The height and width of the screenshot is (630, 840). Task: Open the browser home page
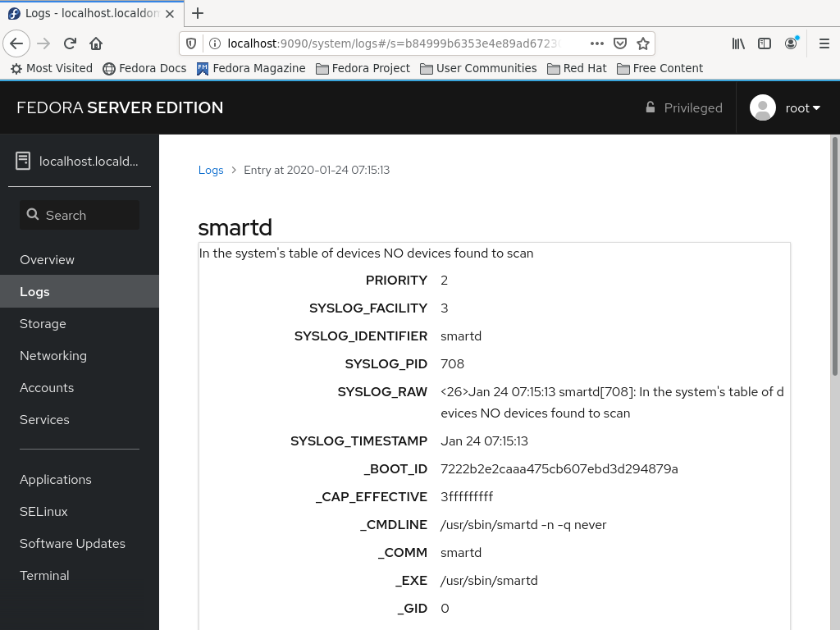tap(96, 43)
